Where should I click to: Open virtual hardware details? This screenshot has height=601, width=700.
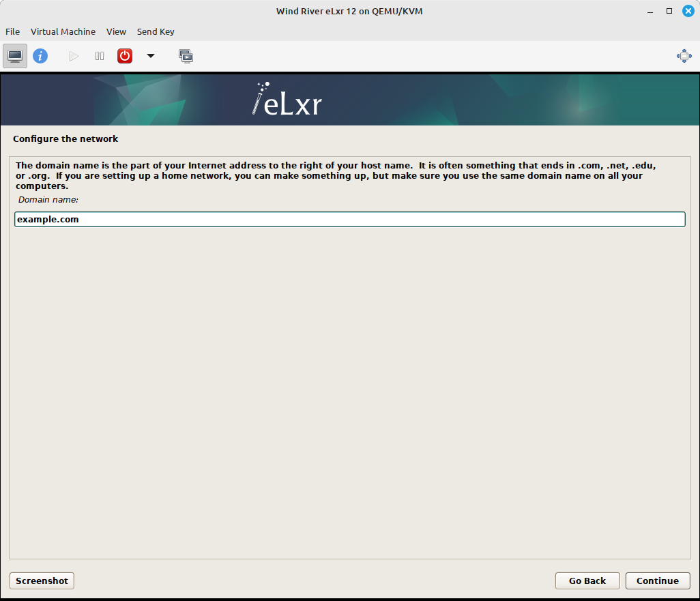click(40, 55)
